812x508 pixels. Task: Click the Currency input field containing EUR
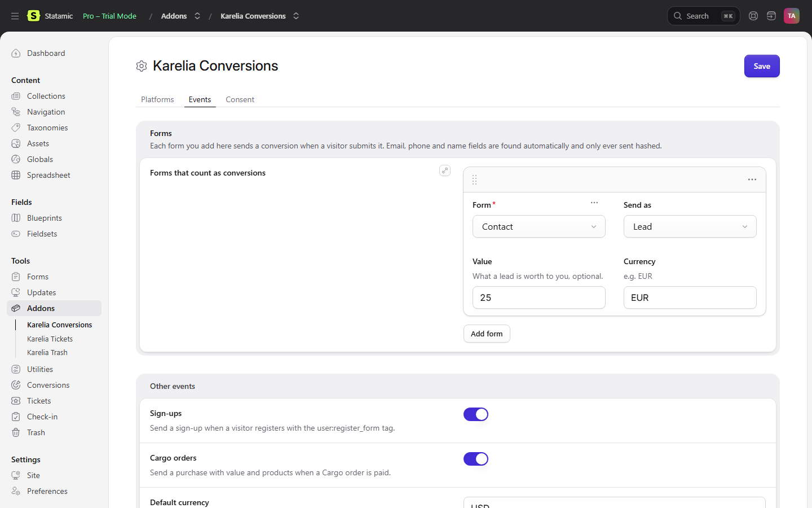coord(690,297)
